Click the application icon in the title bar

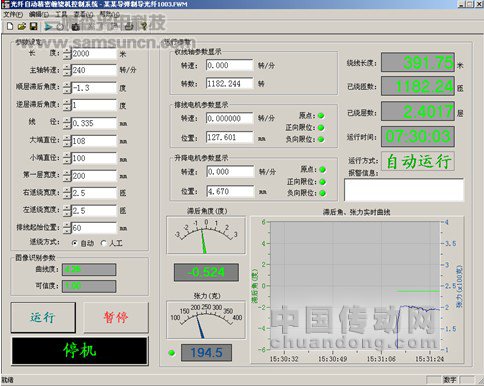(x=5, y=4)
